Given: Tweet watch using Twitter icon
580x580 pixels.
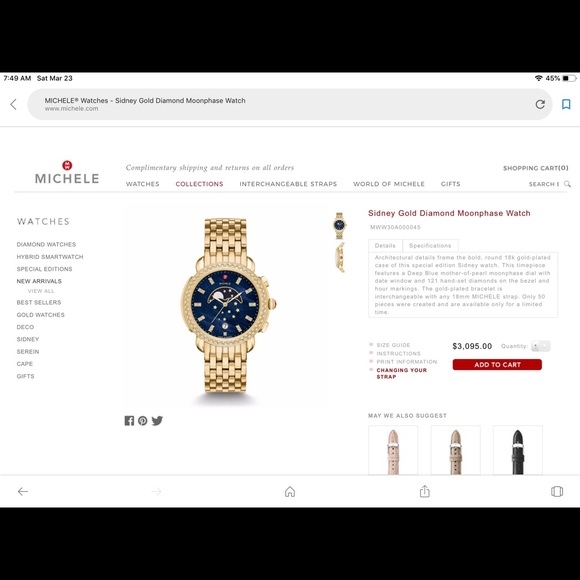Looking at the screenshot, I should pos(157,421).
